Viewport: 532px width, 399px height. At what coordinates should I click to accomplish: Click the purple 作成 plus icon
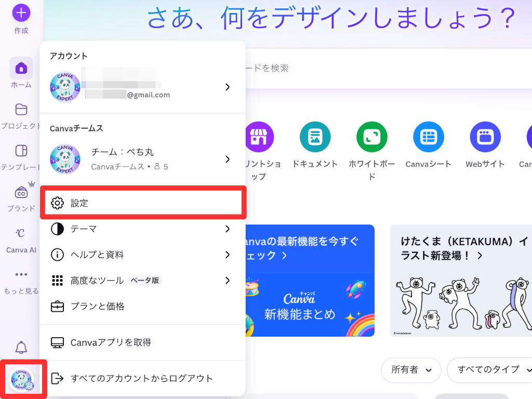coord(21,12)
